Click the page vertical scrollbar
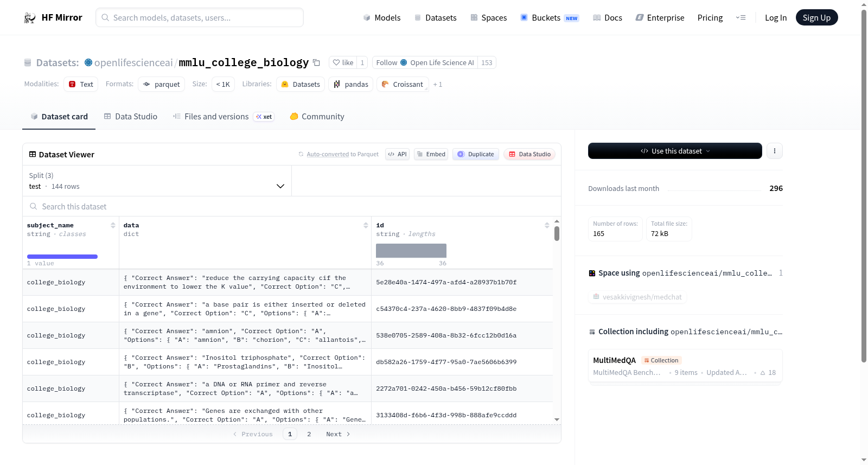 tap(864, 186)
